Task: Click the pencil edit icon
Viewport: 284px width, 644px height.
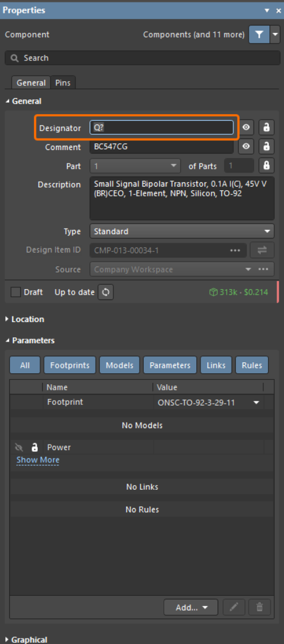Action: [x=234, y=607]
